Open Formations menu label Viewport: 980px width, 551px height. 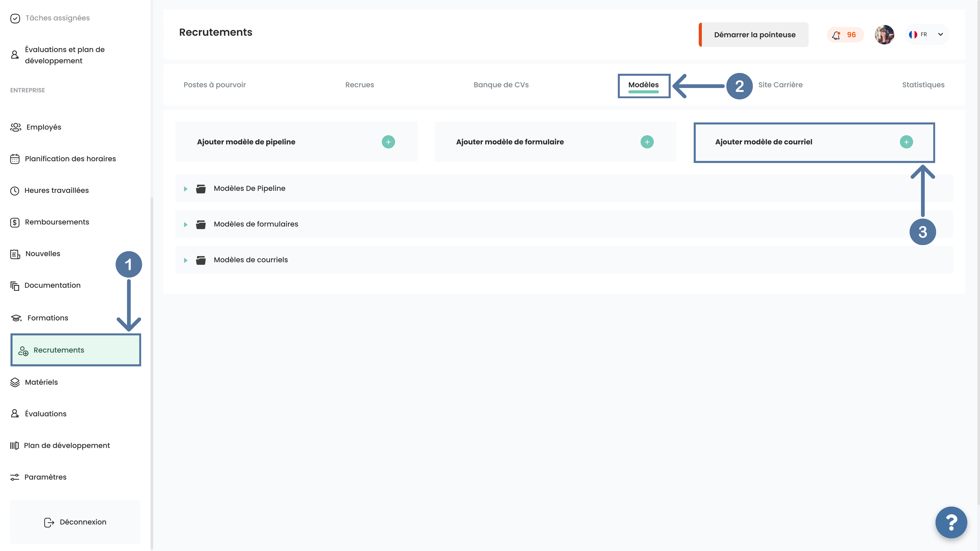pos(48,318)
